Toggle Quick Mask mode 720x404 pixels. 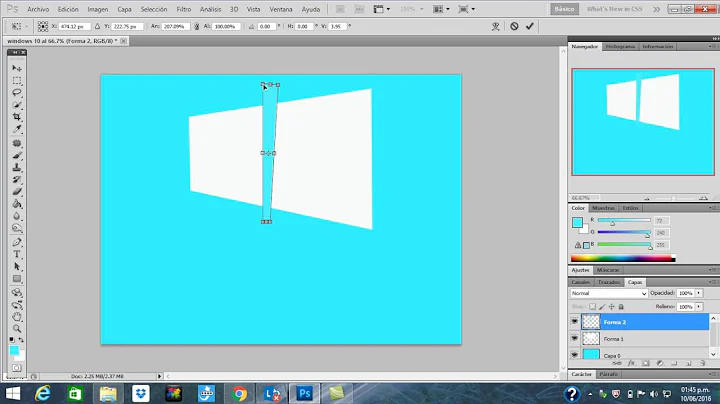(17, 368)
